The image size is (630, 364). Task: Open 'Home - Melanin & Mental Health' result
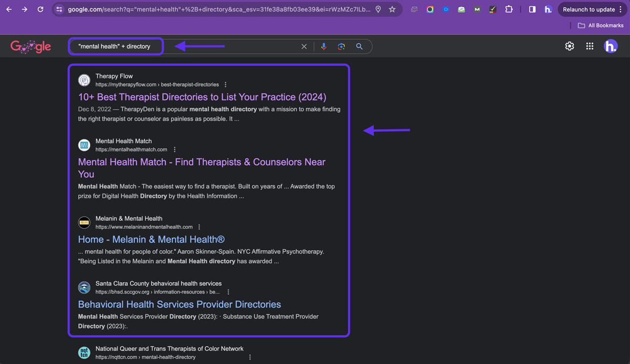[x=151, y=239]
